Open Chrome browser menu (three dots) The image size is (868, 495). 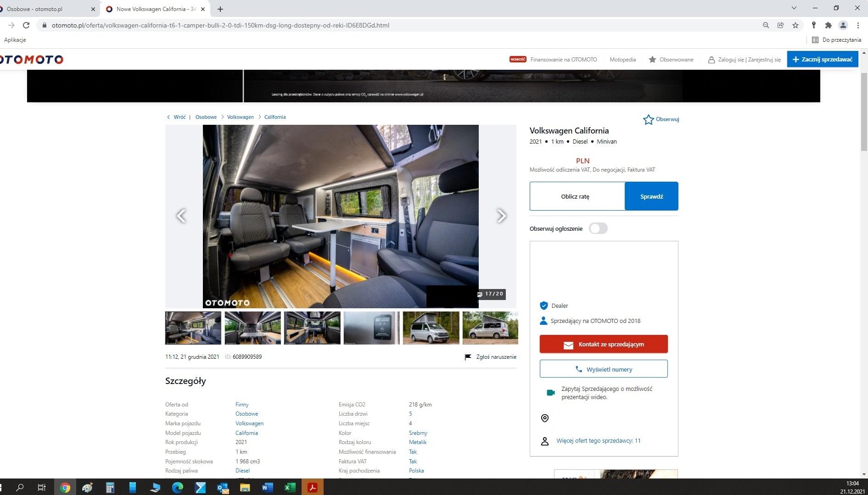[858, 25]
